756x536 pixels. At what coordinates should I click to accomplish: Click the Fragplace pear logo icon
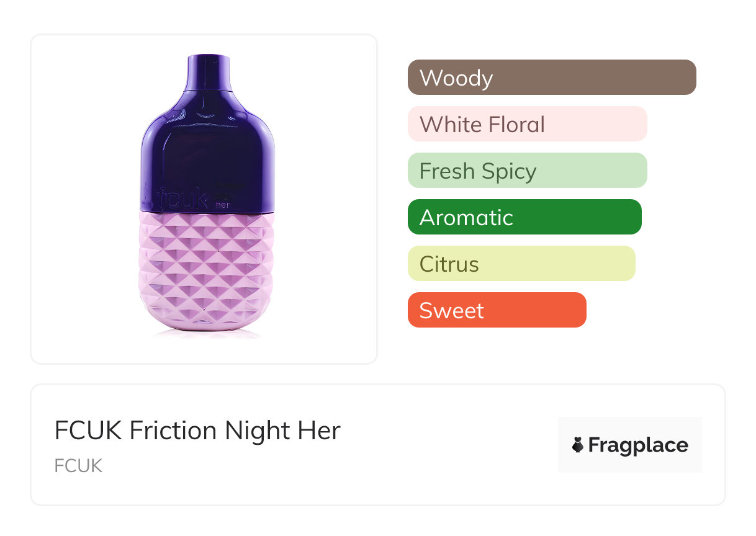[578, 445]
